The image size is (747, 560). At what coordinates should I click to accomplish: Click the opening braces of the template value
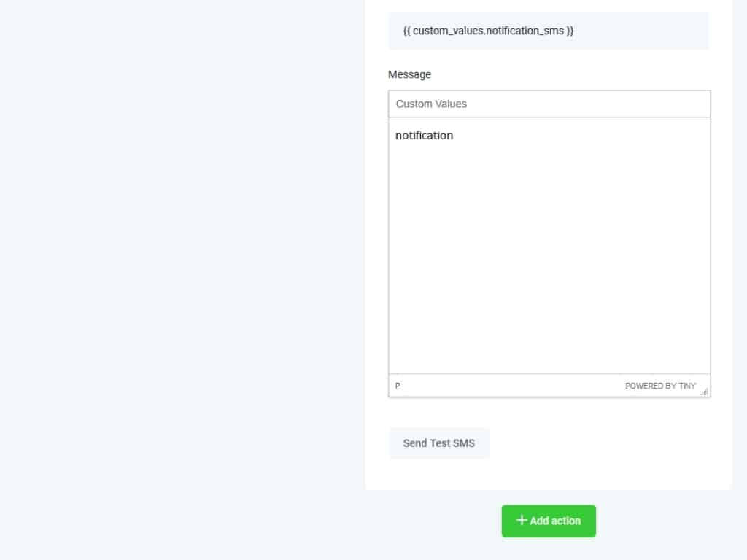coord(406,31)
